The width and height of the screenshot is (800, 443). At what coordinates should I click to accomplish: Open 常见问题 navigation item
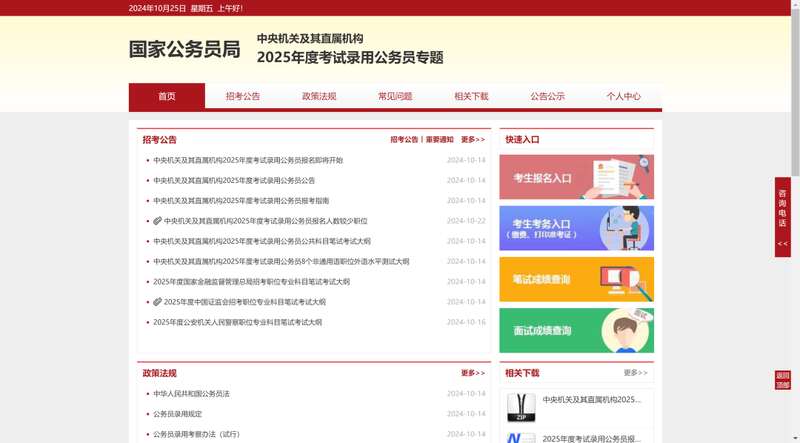pos(395,97)
